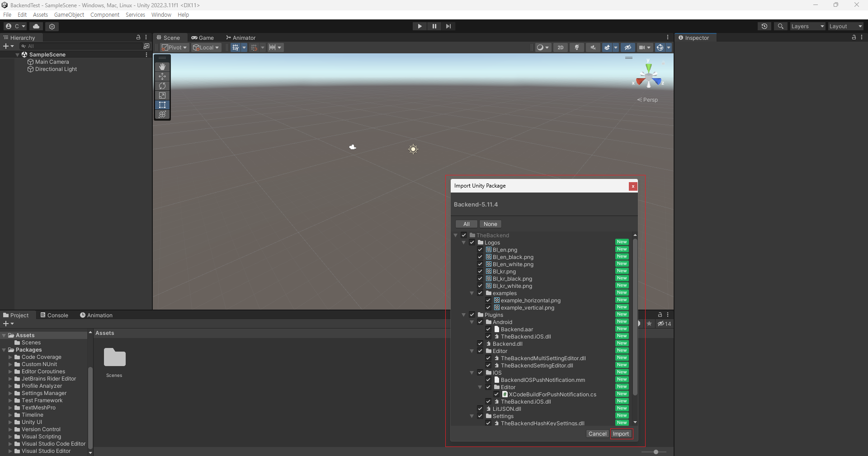Collapse the Plugins folder in import list
The width and height of the screenshot is (868, 456).
tap(464, 315)
